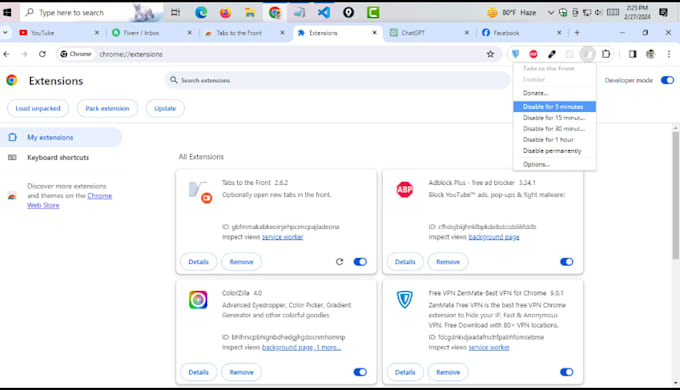Remove the Adblock Plus extension
Image resolution: width=680 pixels, height=390 pixels.
coord(448,262)
